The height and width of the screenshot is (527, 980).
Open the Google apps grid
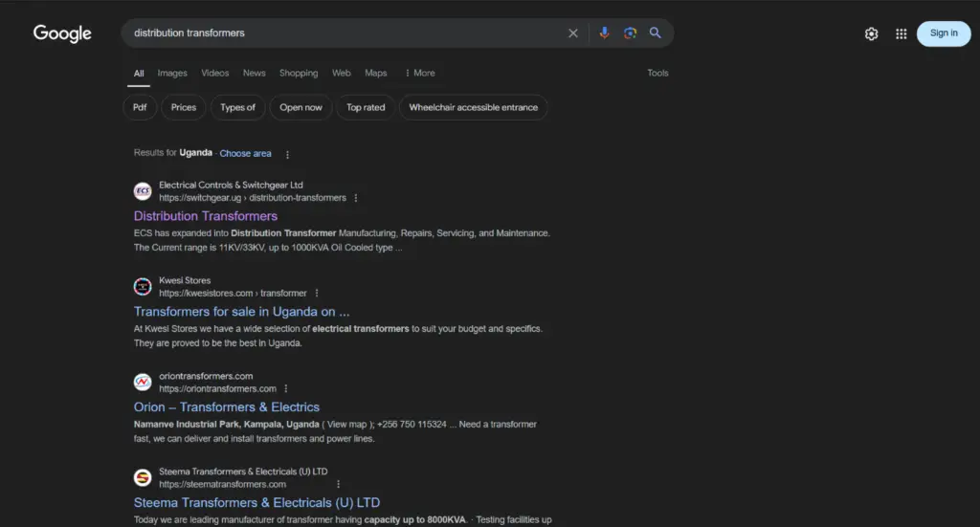901,33
